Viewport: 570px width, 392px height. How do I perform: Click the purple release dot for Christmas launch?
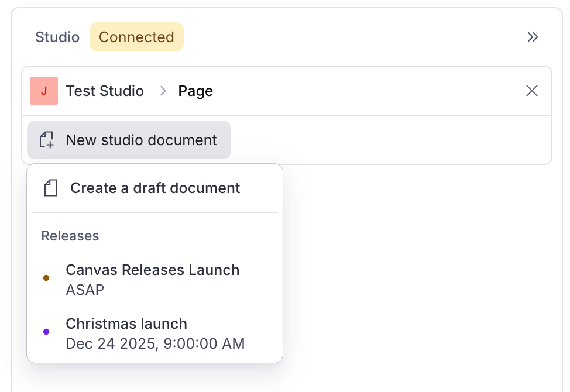[46, 332]
